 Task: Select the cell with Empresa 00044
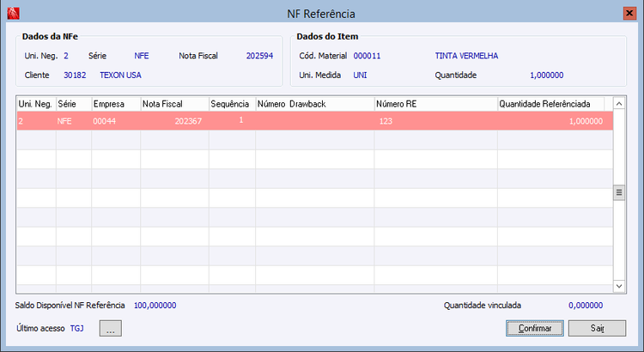pos(116,121)
